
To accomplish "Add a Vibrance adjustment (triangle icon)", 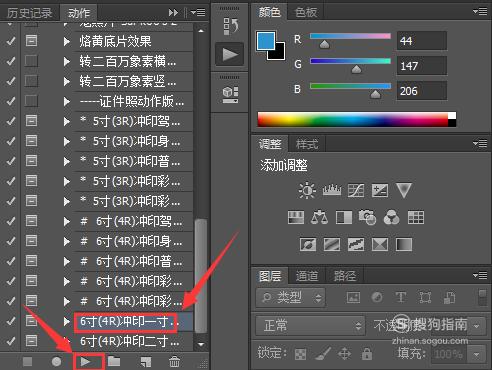I will point(404,190).
